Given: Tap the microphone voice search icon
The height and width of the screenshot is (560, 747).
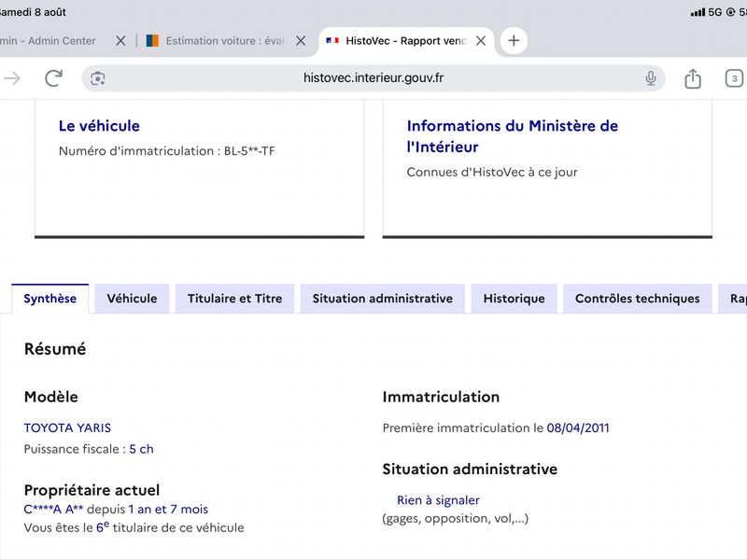Looking at the screenshot, I should coord(650,78).
